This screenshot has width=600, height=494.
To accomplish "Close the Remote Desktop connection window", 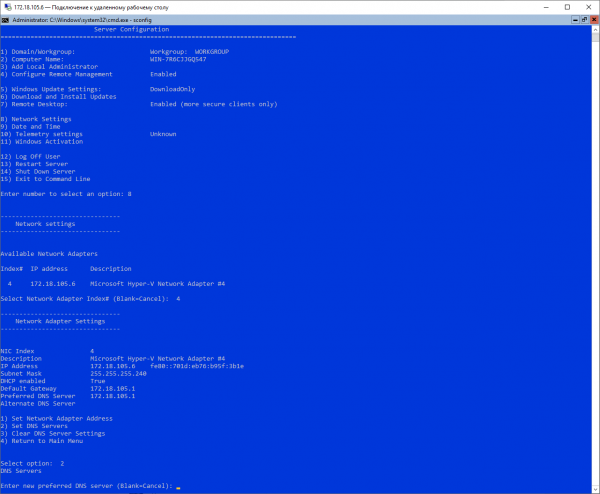I will pos(590,6).
